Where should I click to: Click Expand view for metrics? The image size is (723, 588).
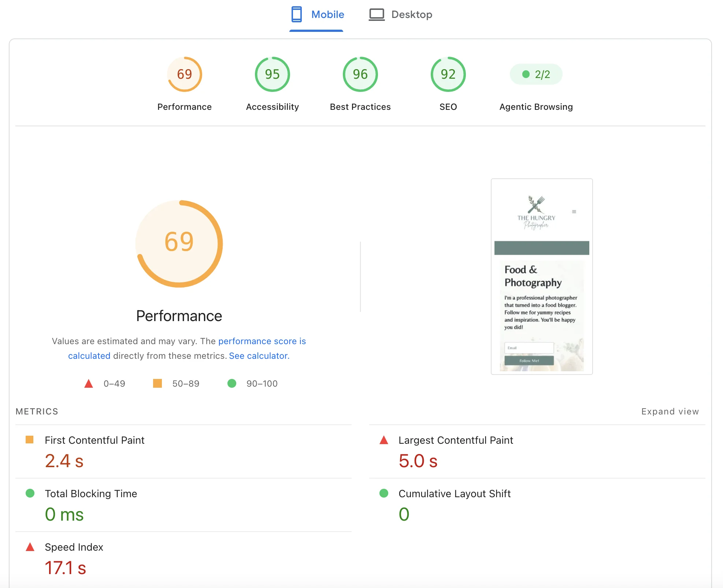pos(670,412)
